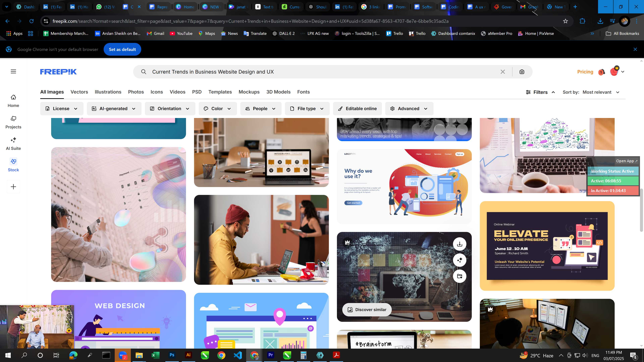Click the plus button in sidebar
Image resolution: width=644 pixels, height=362 pixels.
pyautogui.click(x=13, y=187)
